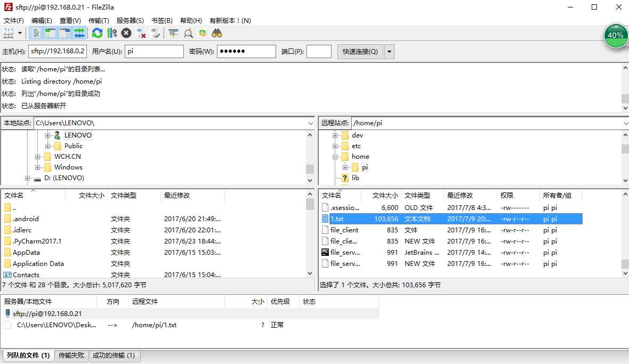Expand the LENOVO user folder node
This screenshot has height=364, width=629.
tap(48, 135)
